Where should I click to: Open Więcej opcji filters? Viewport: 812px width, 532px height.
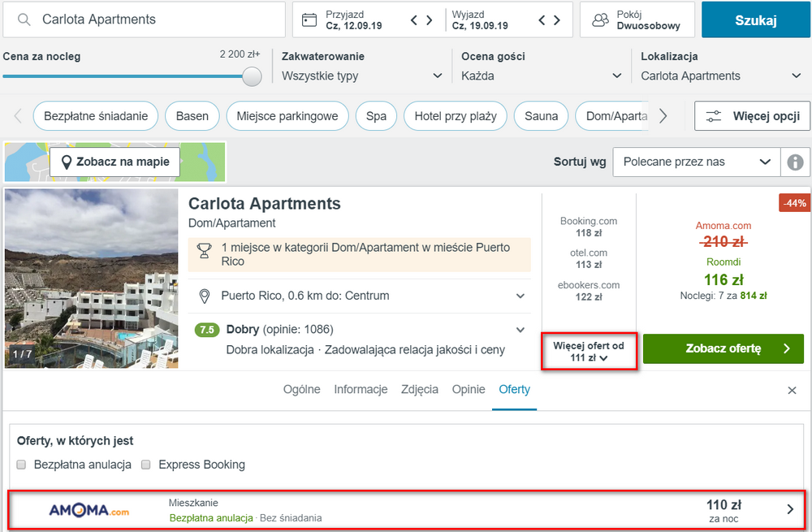click(752, 116)
